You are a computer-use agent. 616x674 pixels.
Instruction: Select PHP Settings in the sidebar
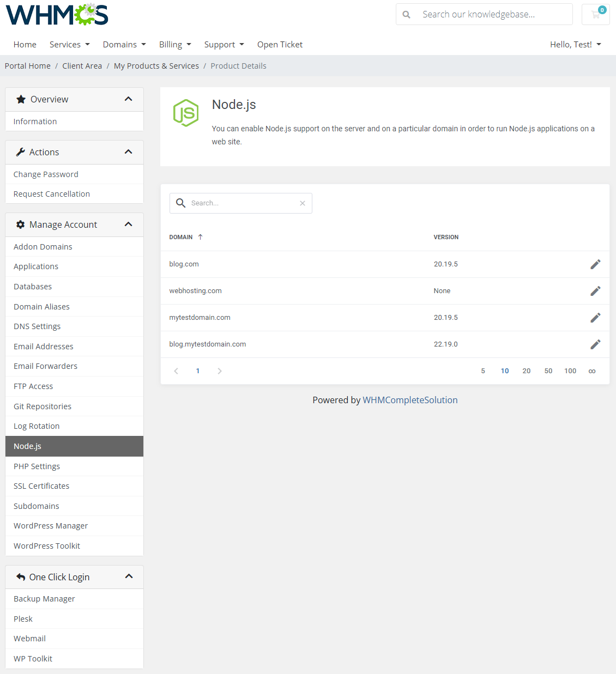(37, 466)
